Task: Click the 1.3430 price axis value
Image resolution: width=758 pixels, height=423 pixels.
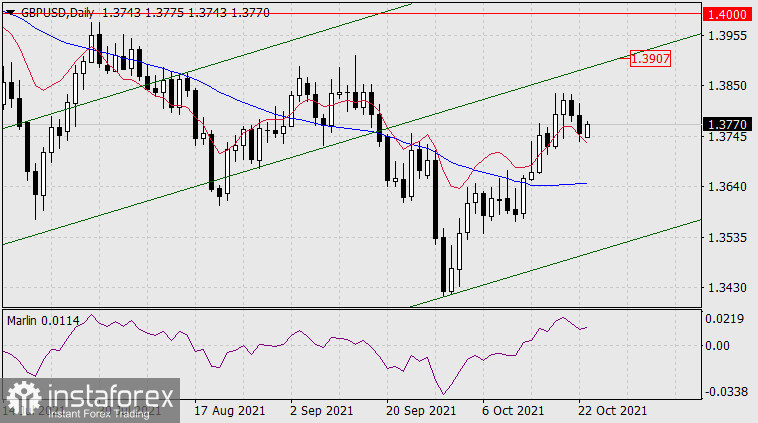Action: click(727, 288)
